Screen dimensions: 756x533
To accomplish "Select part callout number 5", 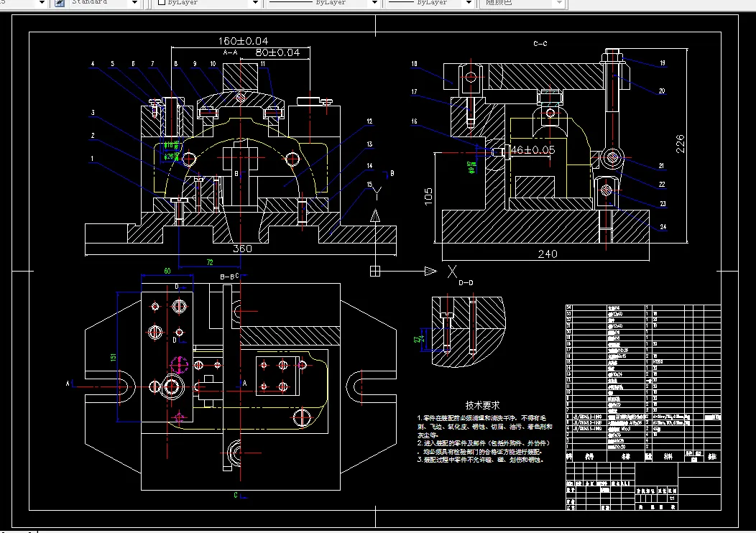I will [x=112, y=64].
